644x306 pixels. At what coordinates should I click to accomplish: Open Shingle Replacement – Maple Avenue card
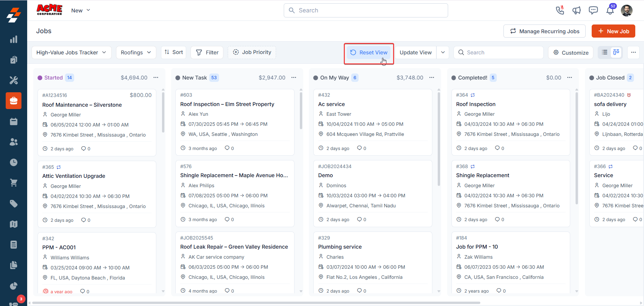pos(235,194)
